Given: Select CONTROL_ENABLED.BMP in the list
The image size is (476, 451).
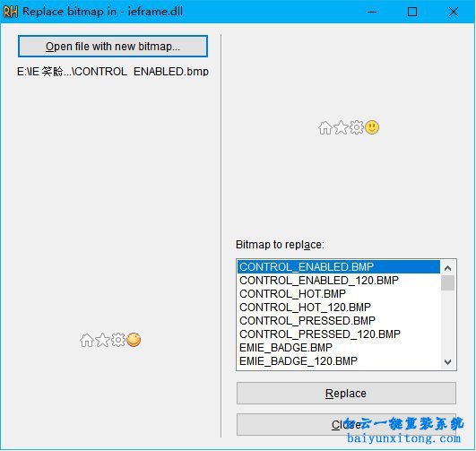Looking at the screenshot, I should [x=339, y=266].
